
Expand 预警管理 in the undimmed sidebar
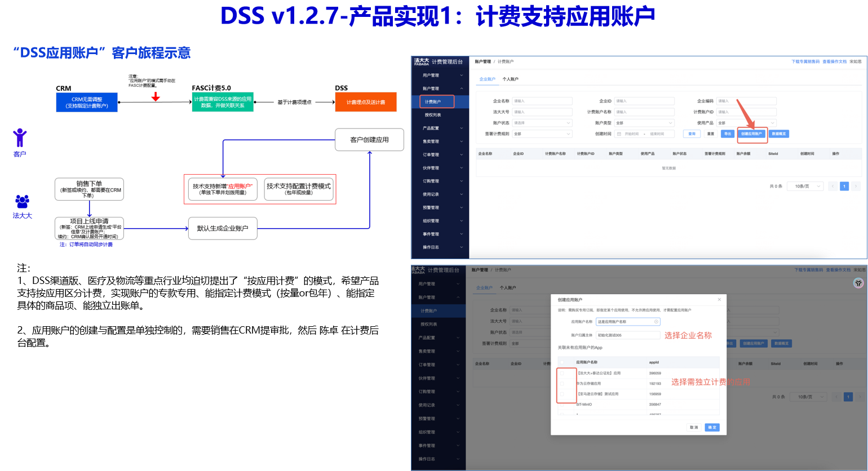(441, 208)
